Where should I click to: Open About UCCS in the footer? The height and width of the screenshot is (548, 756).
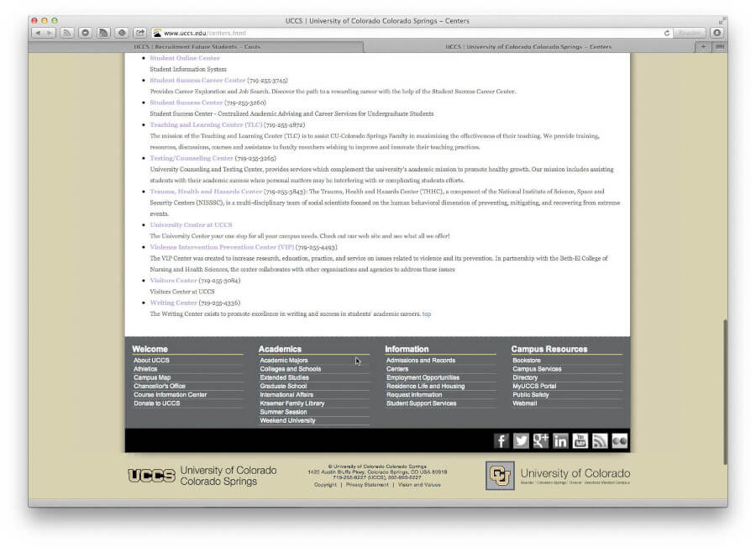click(151, 361)
